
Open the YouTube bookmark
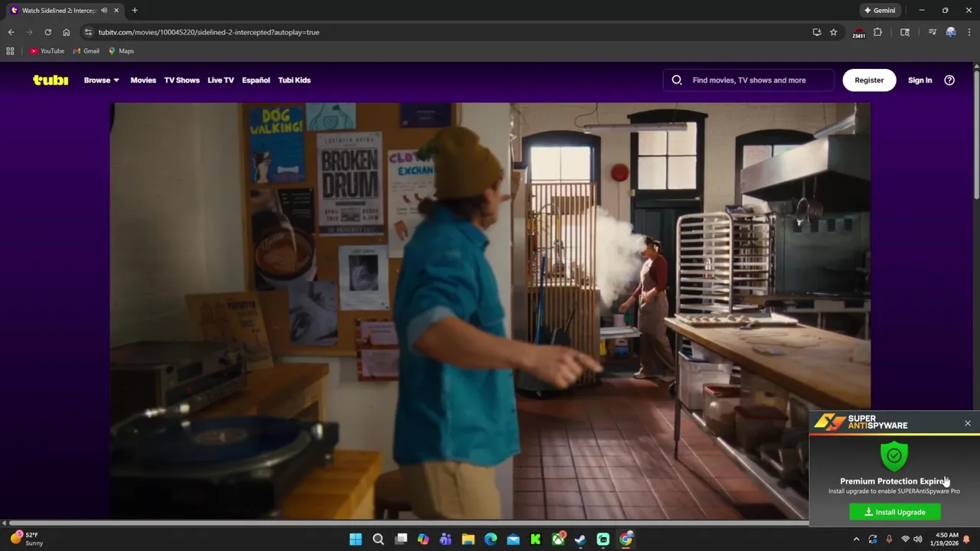pos(47,51)
